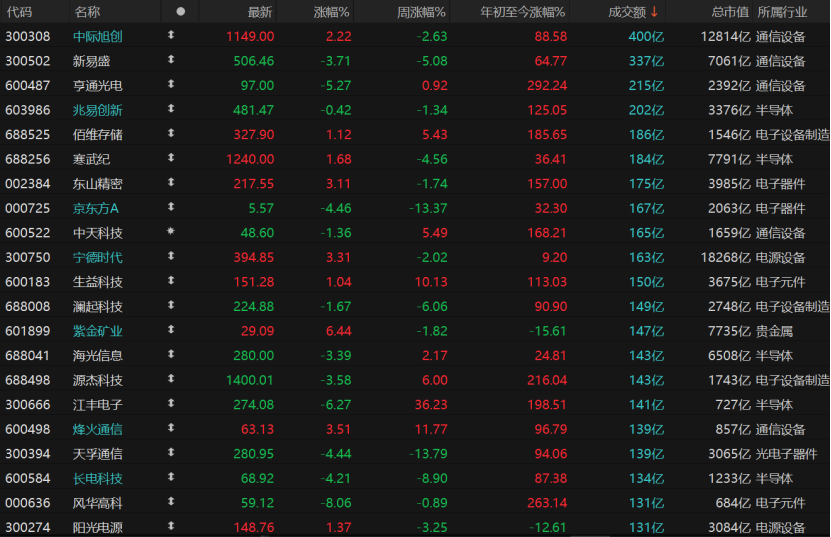
Task: Sort by 周涨幅% column header
Action: [x=422, y=12]
